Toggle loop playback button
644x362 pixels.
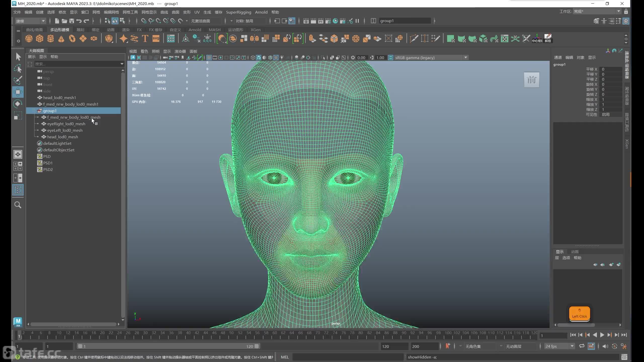pos(582,346)
